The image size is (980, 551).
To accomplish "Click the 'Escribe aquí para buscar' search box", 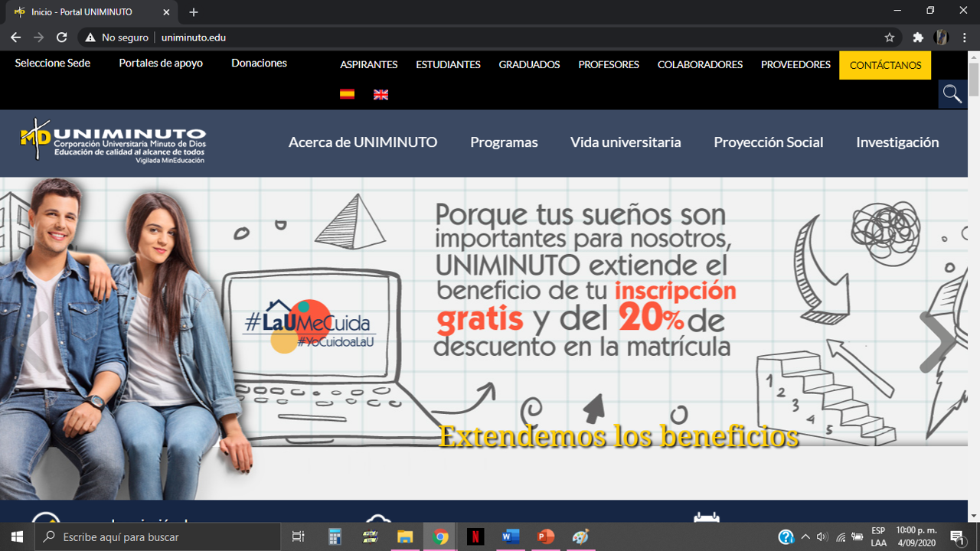I will click(158, 537).
